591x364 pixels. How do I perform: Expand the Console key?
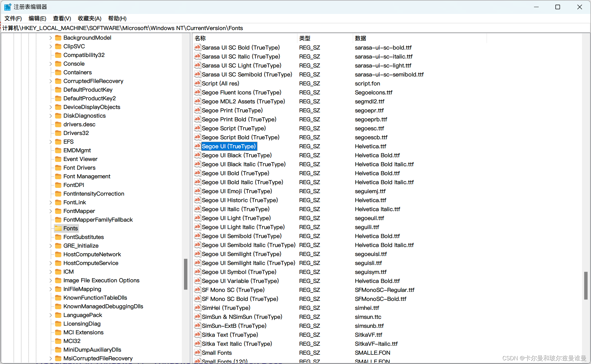tap(50, 64)
